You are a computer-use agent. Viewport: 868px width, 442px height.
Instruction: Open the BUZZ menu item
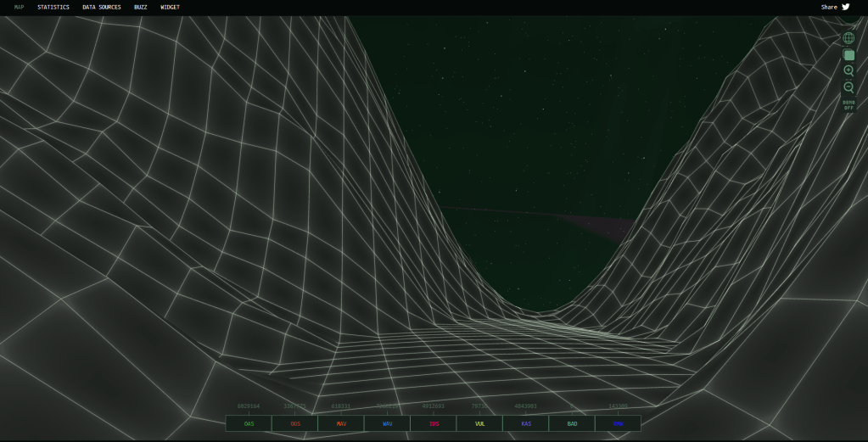point(141,7)
